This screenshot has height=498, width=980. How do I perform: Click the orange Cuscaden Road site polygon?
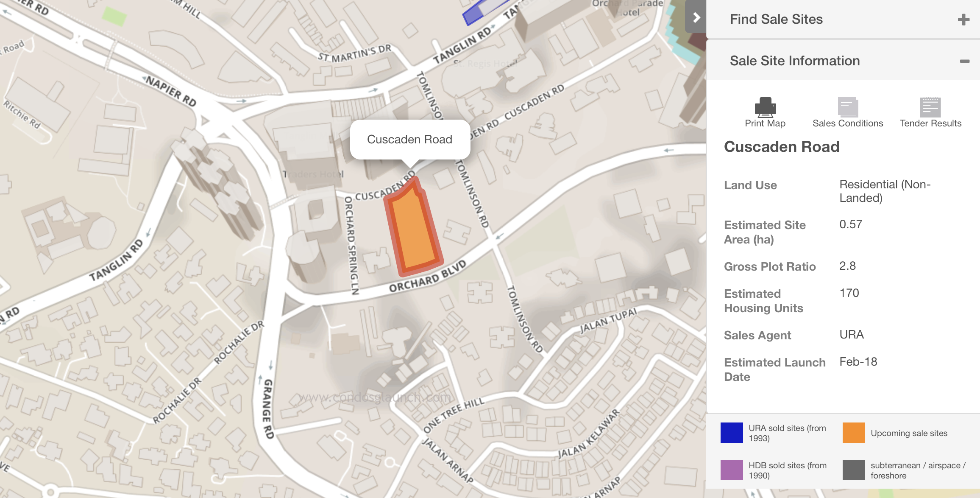(413, 231)
